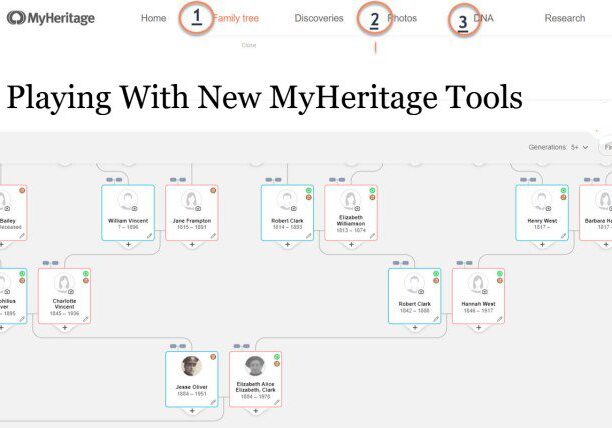
Task: Expand the plus button under Hannah West
Action: pos(479,328)
